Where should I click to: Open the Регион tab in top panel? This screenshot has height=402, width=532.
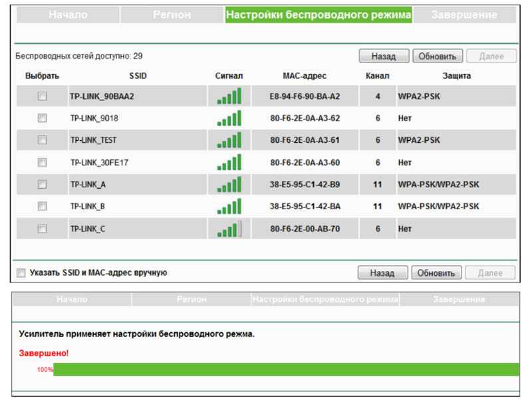(172, 15)
